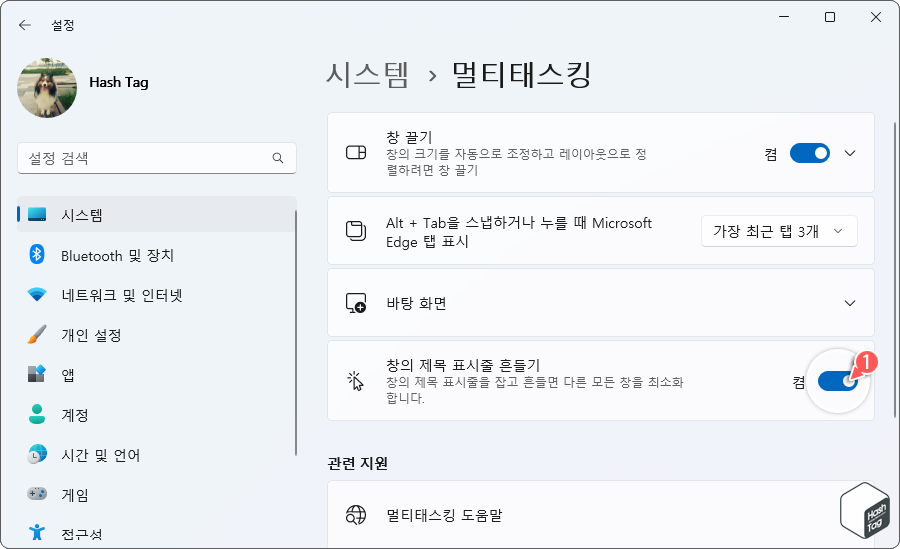Viewport: 900px width, 549px height.
Task: Click the 창 끌기 setting title
Action: pyautogui.click(x=409, y=137)
